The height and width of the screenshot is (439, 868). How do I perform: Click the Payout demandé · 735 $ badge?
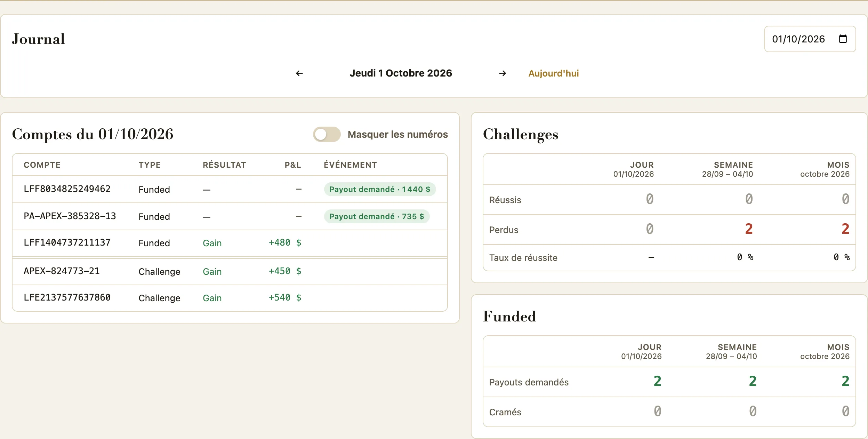pyautogui.click(x=377, y=216)
